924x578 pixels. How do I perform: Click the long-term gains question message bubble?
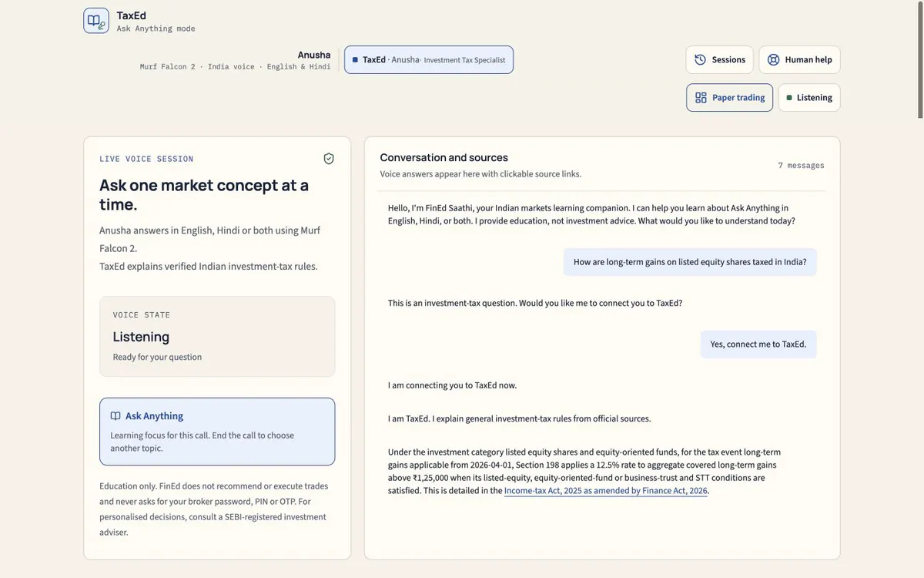coord(690,262)
